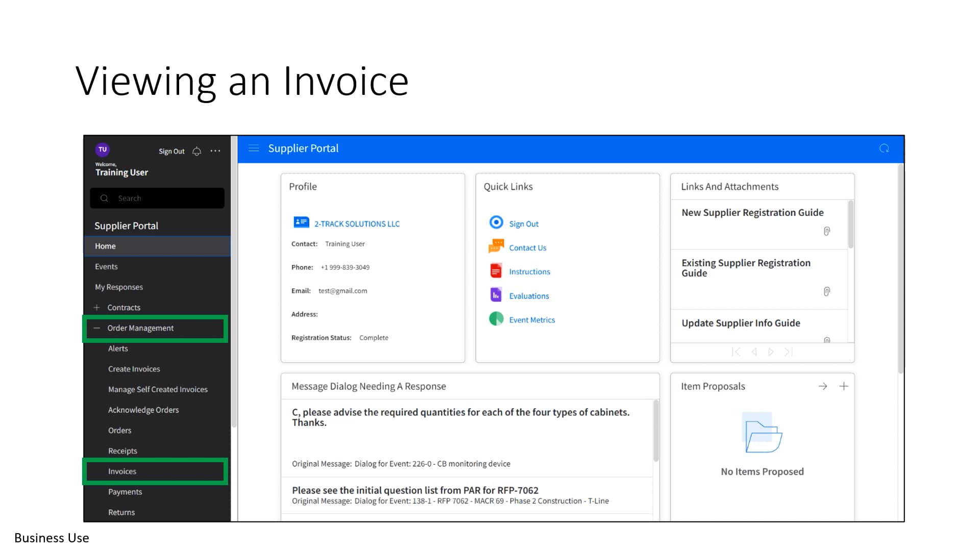Click the hamburger menu beside Supplier Portal
The height and width of the screenshot is (551, 980).
254,148
